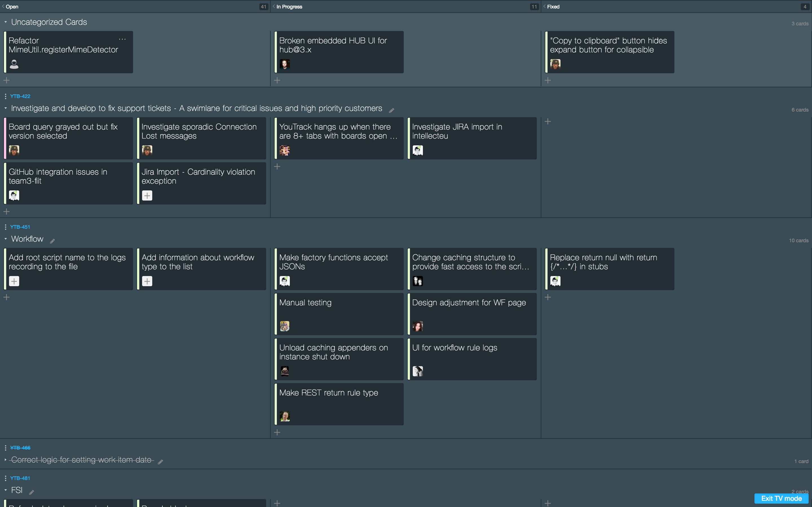Click assignee plus icon on Jira Import card

(147, 195)
